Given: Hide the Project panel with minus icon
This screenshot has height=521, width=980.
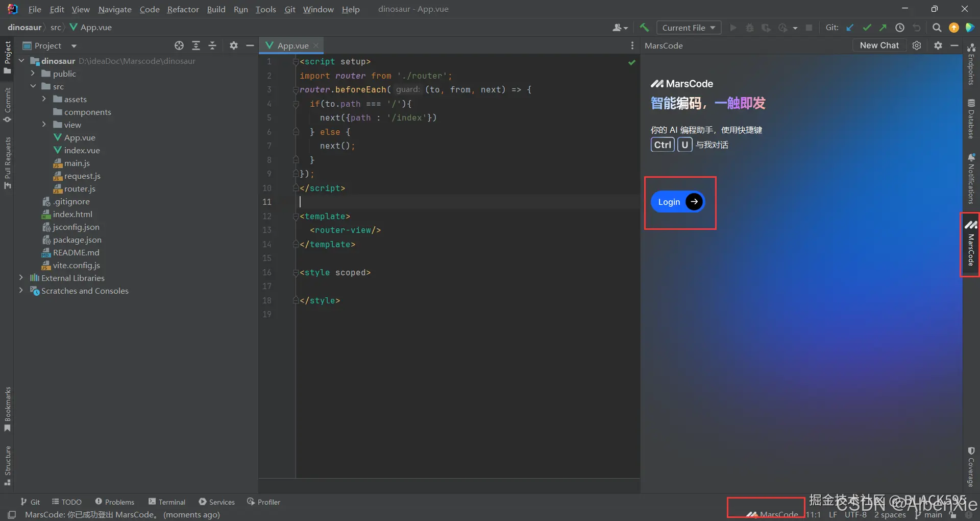Looking at the screenshot, I should (250, 45).
